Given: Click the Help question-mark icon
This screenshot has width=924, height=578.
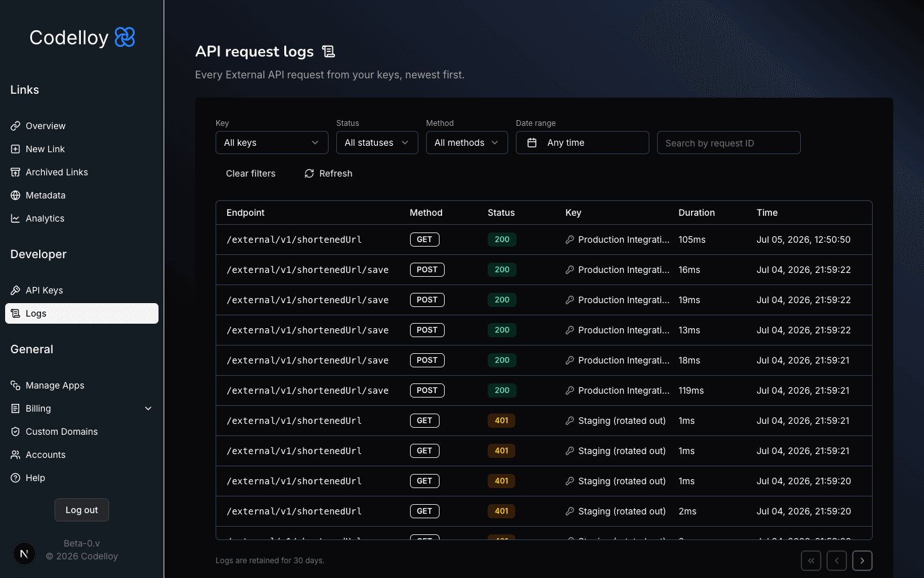Looking at the screenshot, I should coord(15,478).
